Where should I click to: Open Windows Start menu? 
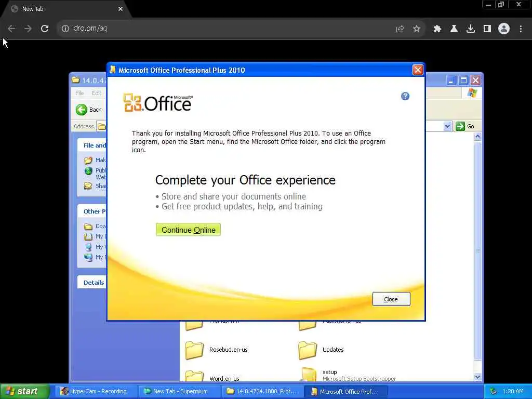click(24, 391)
